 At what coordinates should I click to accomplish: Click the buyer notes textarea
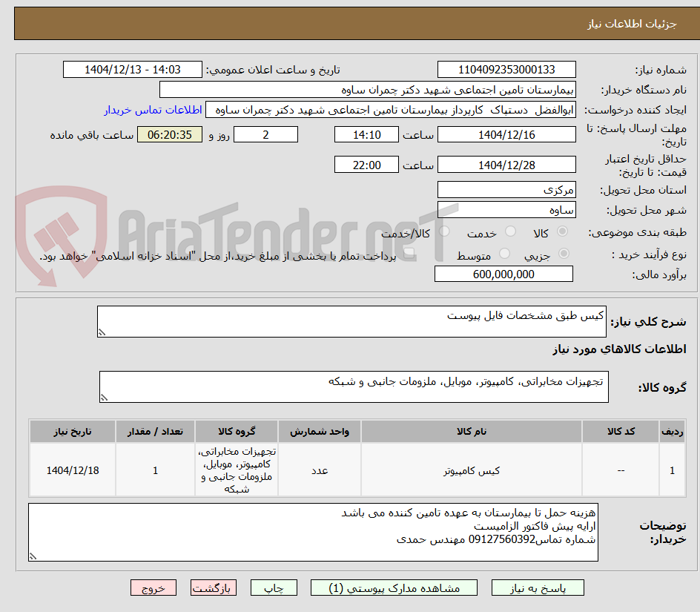pyautogui.click(x=314, y=533)
